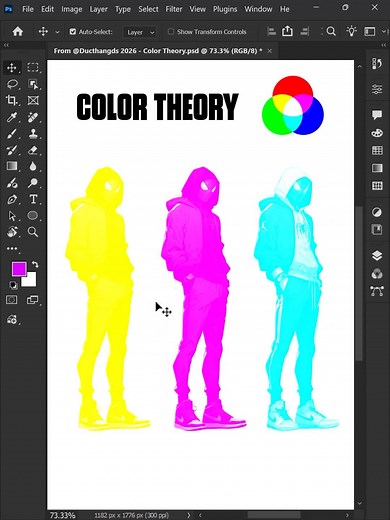Align right edges button in options bar
Screen dimensions: 390x520
click(304, 32)
